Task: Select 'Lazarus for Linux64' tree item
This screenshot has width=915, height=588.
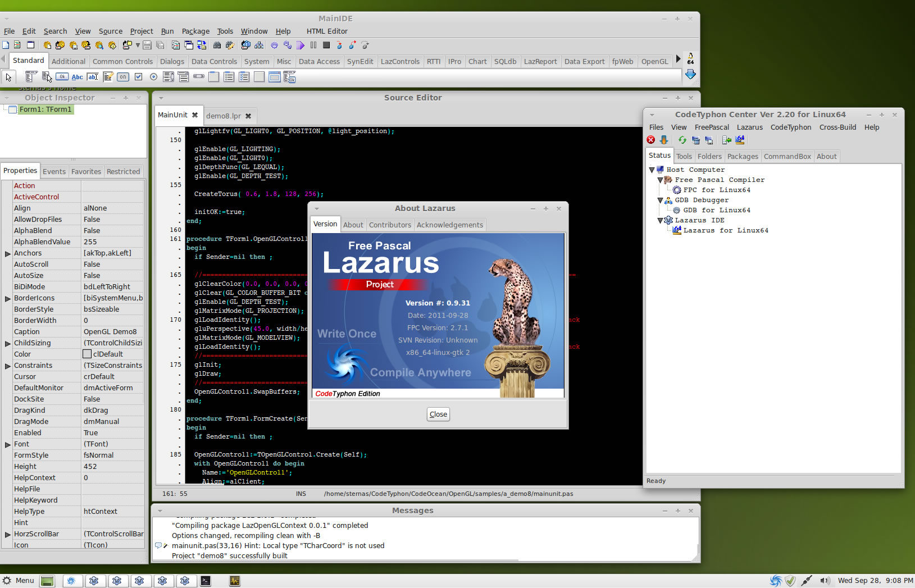Action: (x=726, y=230)
